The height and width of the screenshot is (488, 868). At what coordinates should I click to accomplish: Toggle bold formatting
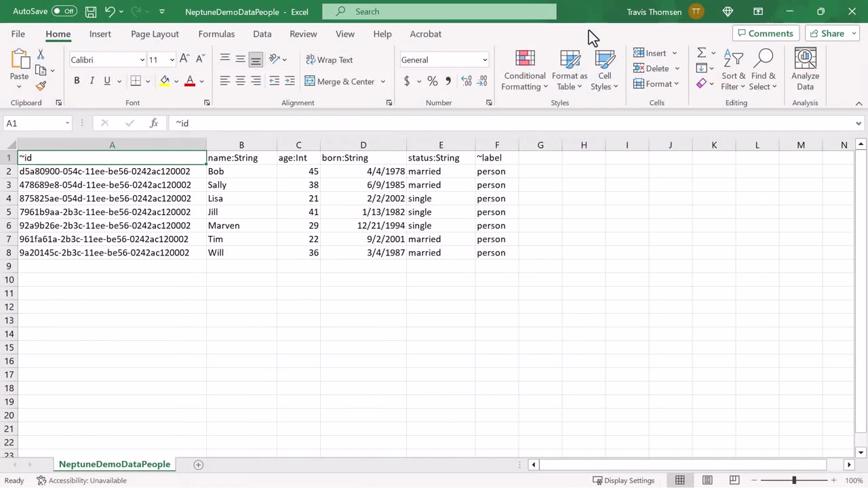77,81
